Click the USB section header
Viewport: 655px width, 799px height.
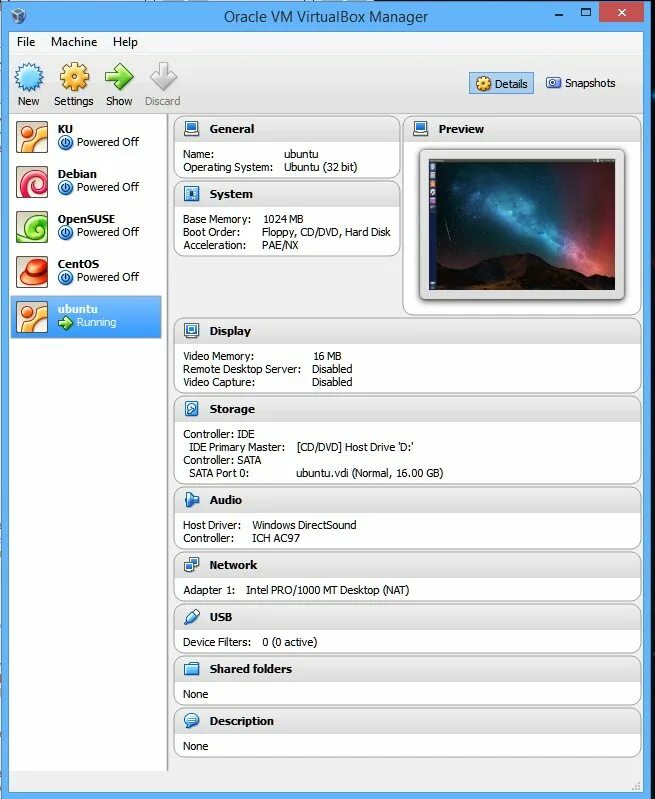(x=407, y=617)
